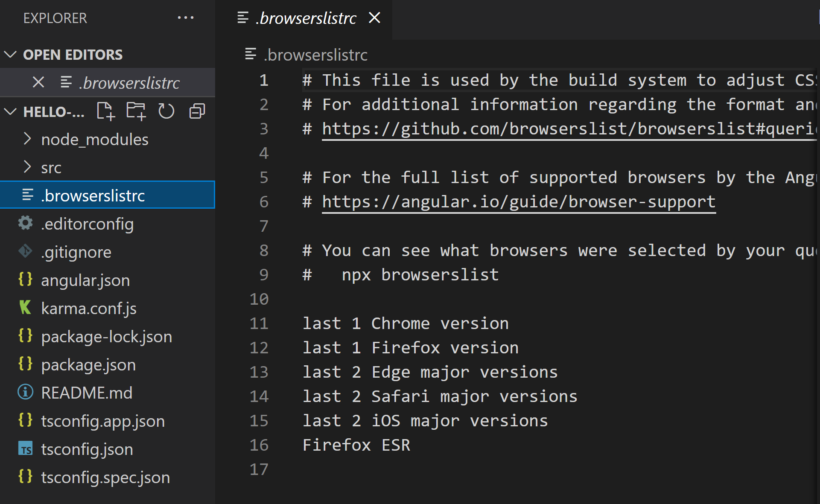Open the karma.conf.js file

(88, 308)
